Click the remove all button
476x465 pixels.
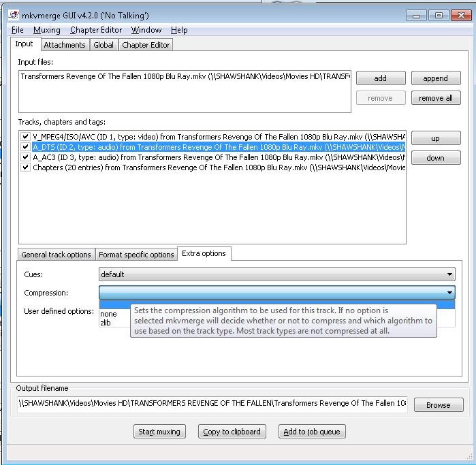(436, 98)
